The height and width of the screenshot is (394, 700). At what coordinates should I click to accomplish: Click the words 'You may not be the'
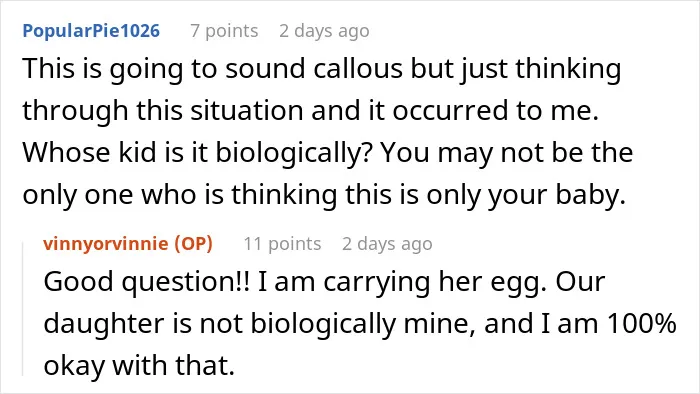coord(506,153)
